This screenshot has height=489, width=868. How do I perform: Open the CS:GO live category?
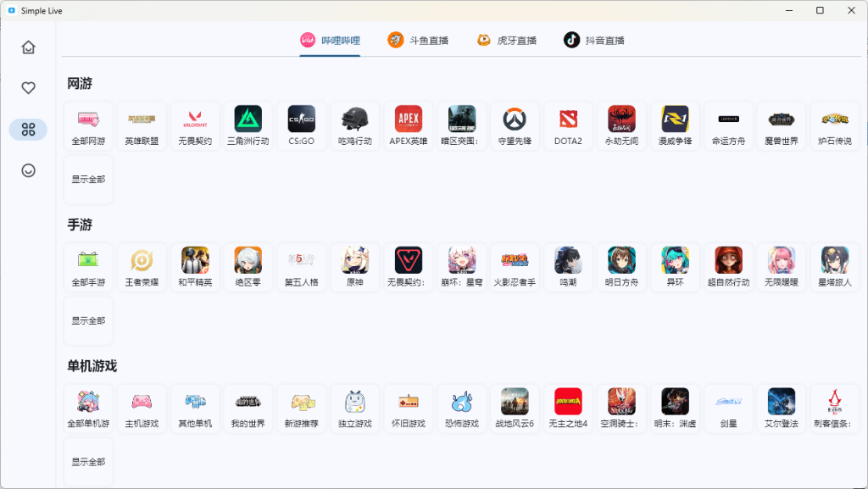click(301, 125)
